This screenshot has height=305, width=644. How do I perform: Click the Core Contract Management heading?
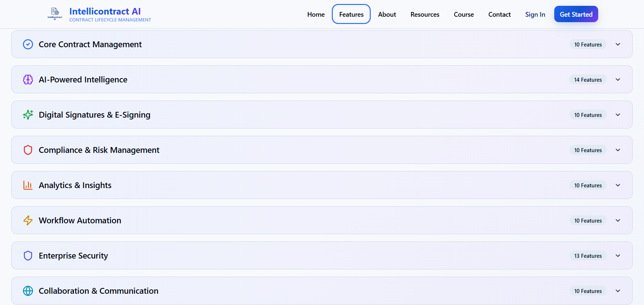point(90,44)
